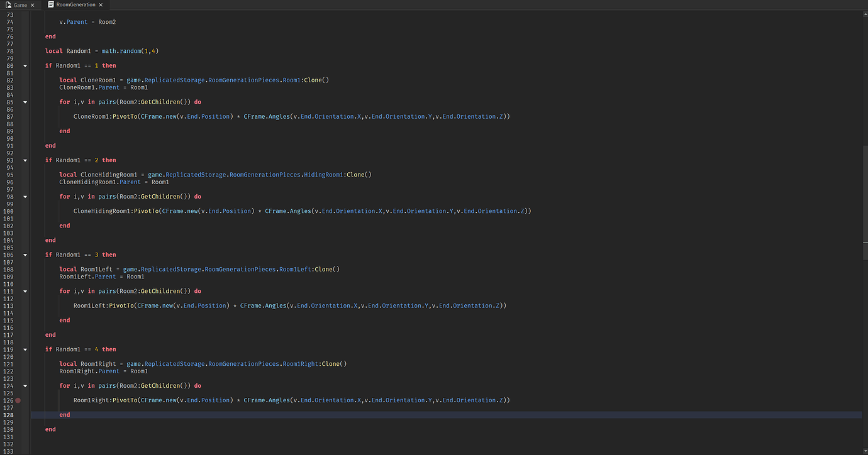Collapse the for loop at line 98
The image size is (868, 455).
tap(25, 196)
